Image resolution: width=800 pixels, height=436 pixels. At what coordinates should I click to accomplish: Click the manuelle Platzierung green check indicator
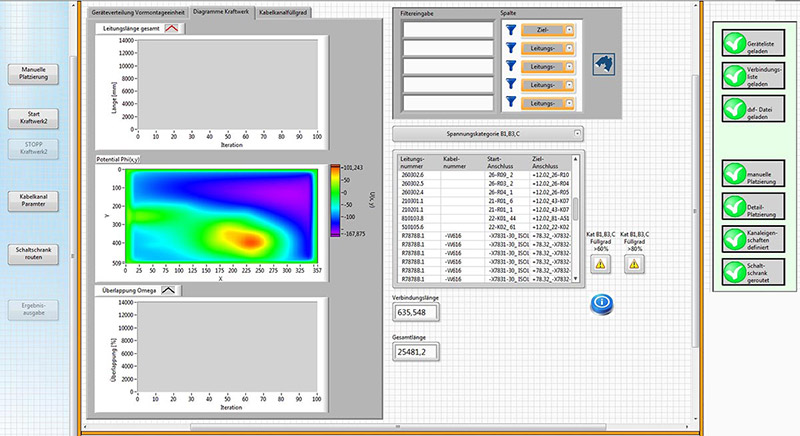753,173
